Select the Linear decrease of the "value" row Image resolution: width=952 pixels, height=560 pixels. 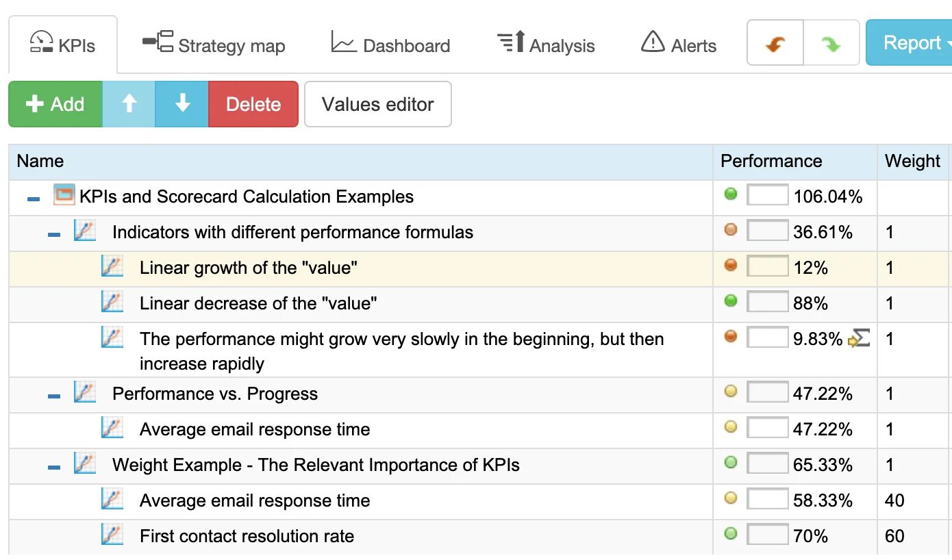pos(479,304)
